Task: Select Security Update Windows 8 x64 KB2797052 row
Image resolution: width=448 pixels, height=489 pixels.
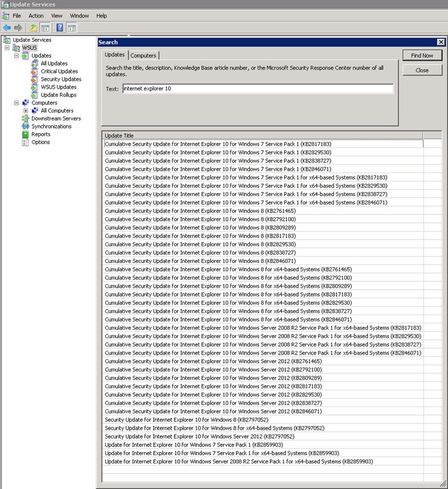Action: [263, 428]
